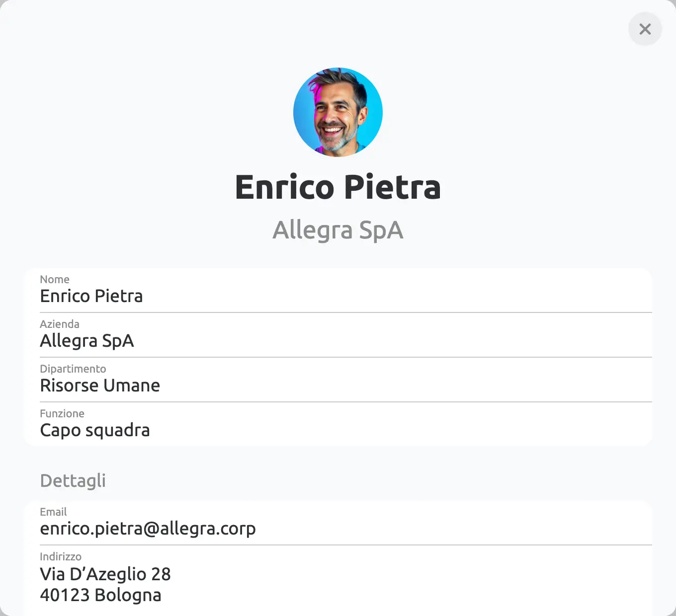Image resolution: width=676 pixels, height=616 pixels.
Task: Close the contact card with X
Action: pyautogui.click(x=645, y=29)
